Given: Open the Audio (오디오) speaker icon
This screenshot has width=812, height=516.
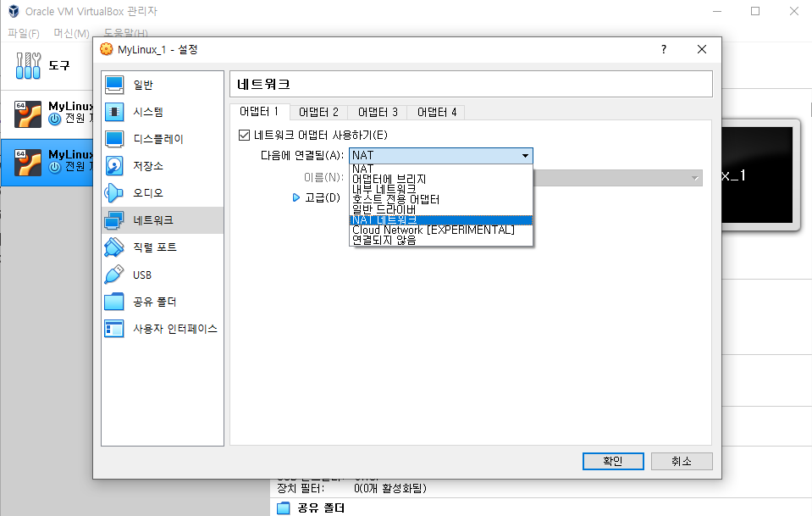Looking at the screenshot, I should pos(114,193).
